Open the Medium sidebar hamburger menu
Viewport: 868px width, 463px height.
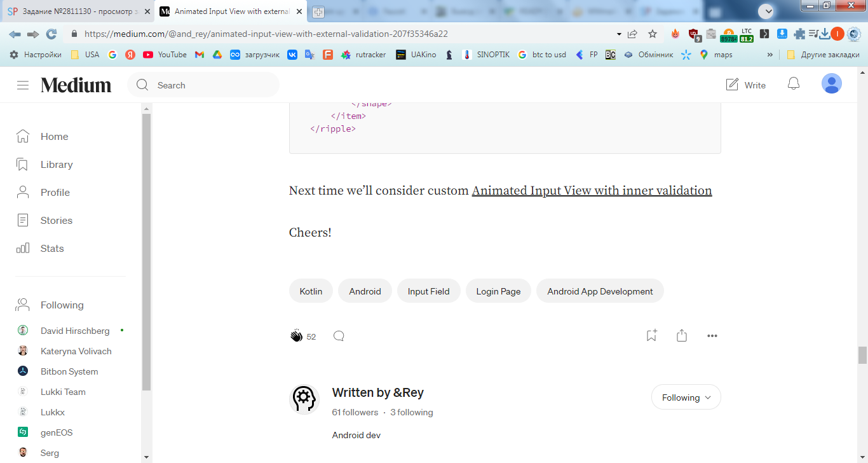[23, 85]
